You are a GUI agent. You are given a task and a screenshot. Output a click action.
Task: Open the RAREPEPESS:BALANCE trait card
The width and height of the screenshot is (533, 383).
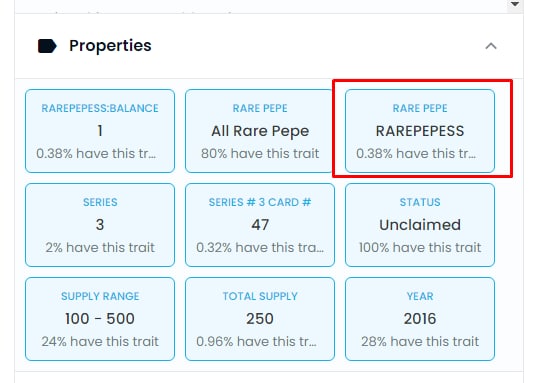click(100, 131)
